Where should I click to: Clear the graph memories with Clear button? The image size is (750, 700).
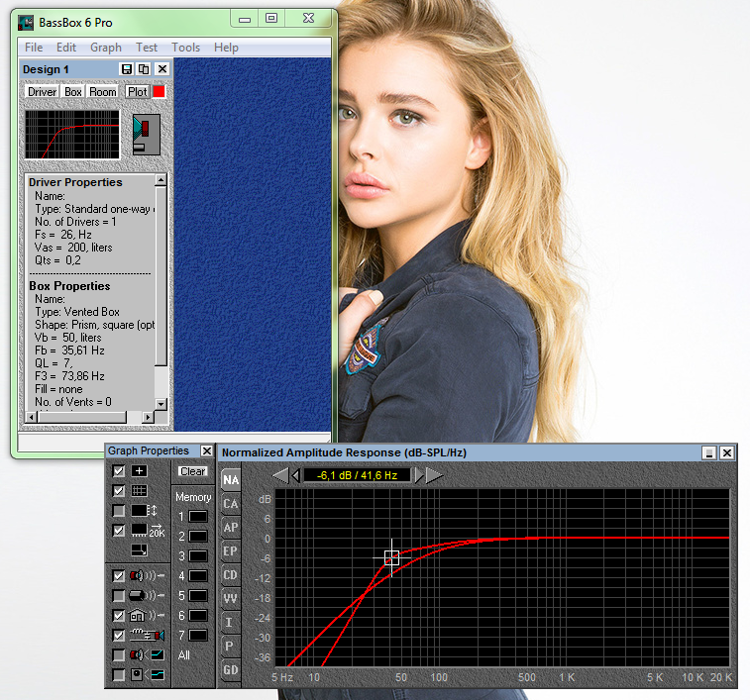pyautogui.click(x=193, y=471)
